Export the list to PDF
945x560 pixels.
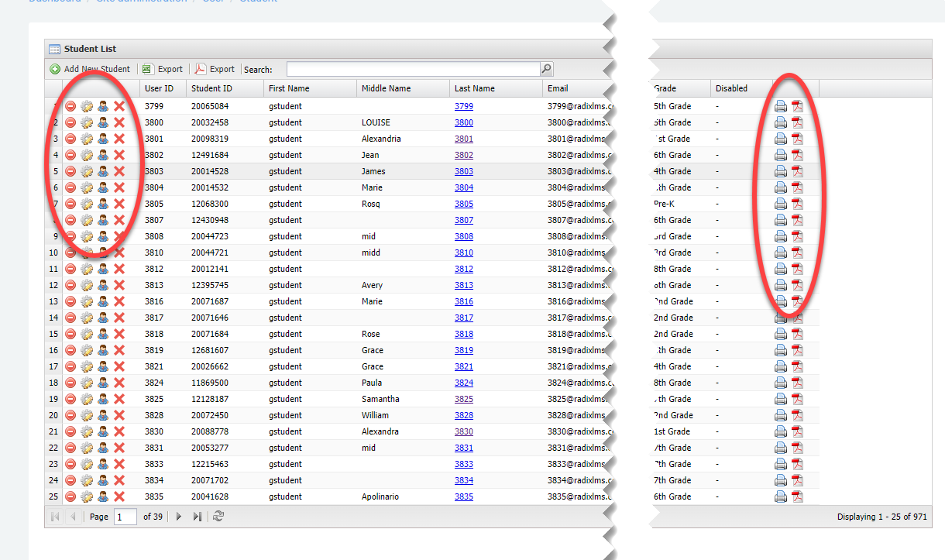[215, 69]
